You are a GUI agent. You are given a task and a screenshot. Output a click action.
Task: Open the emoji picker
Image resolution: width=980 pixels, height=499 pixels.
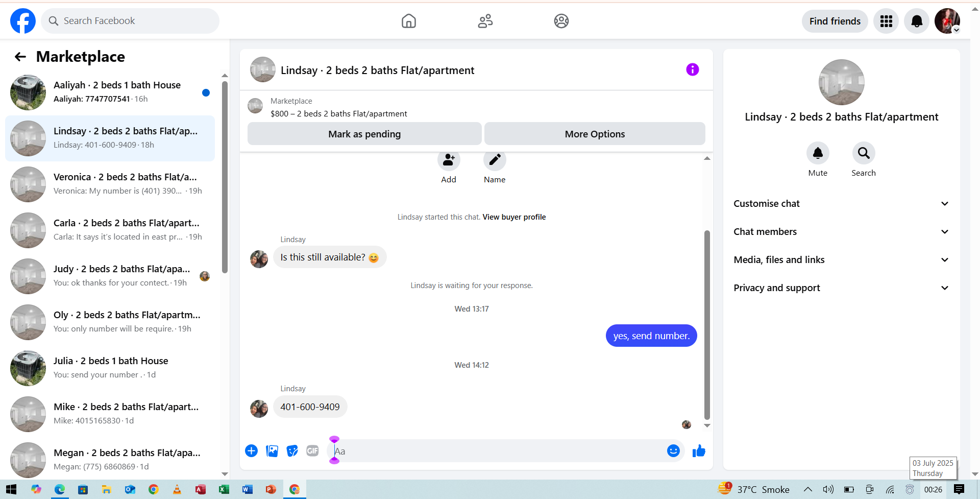673,451
